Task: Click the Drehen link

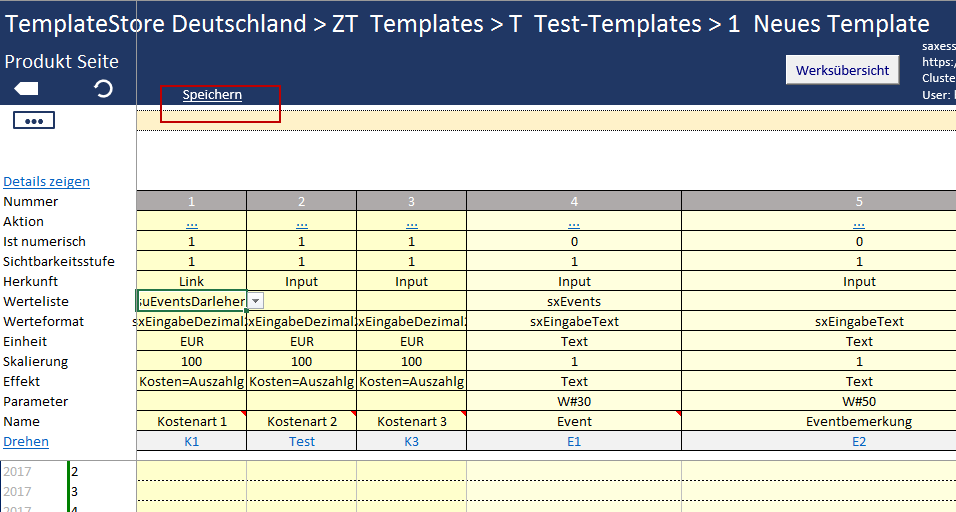Action: pos(25,442)
